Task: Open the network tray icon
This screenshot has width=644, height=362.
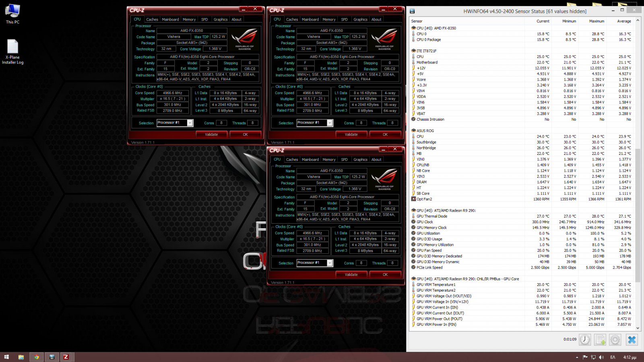Action: 593,357
